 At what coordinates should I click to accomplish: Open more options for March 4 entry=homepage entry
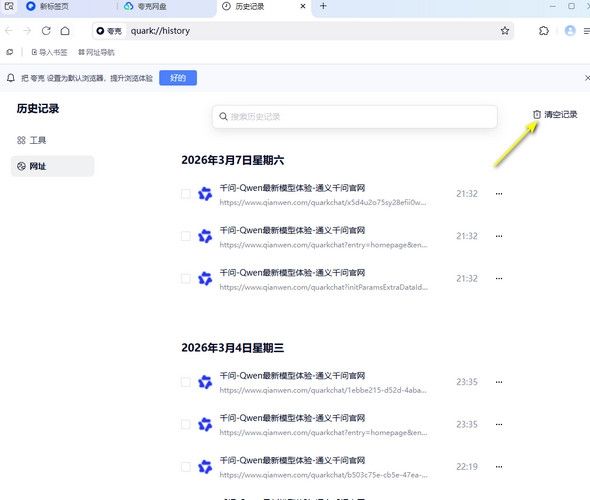[x=499, y=425]
